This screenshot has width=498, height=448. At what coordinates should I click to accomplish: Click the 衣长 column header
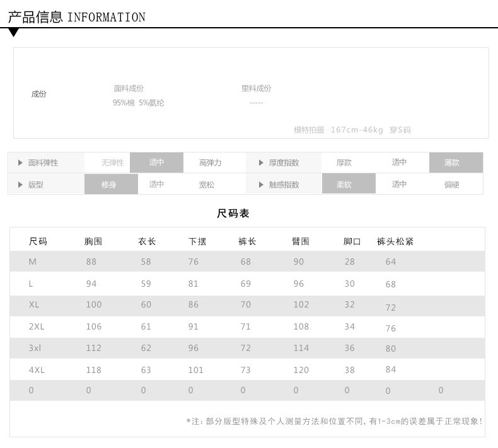click(147, 241)
